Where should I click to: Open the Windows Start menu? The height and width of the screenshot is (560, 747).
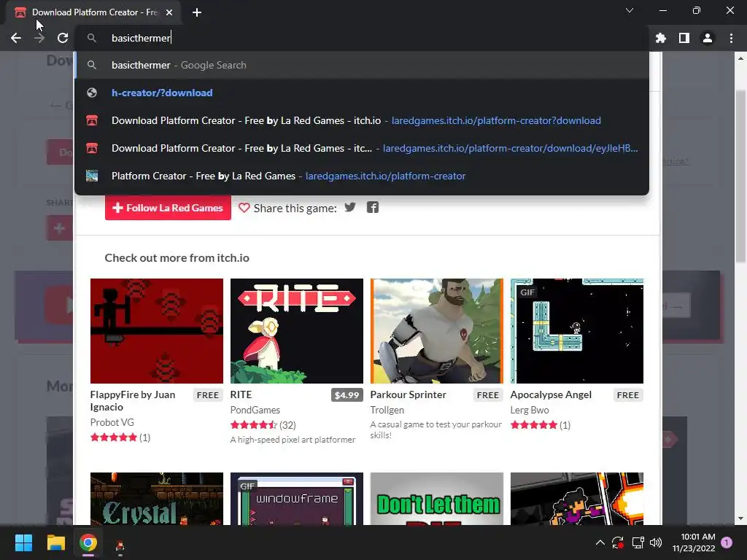23,542
